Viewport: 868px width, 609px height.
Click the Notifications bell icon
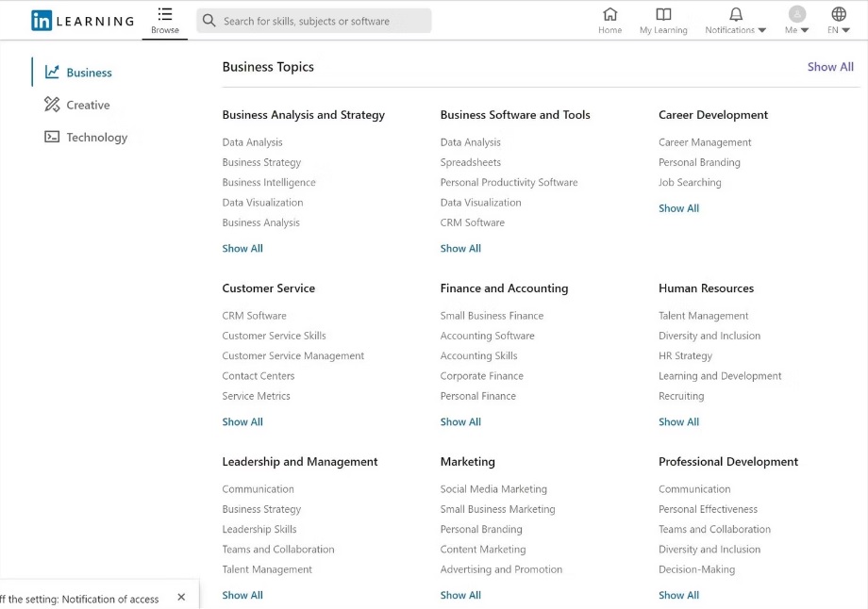tap(736, 14)
